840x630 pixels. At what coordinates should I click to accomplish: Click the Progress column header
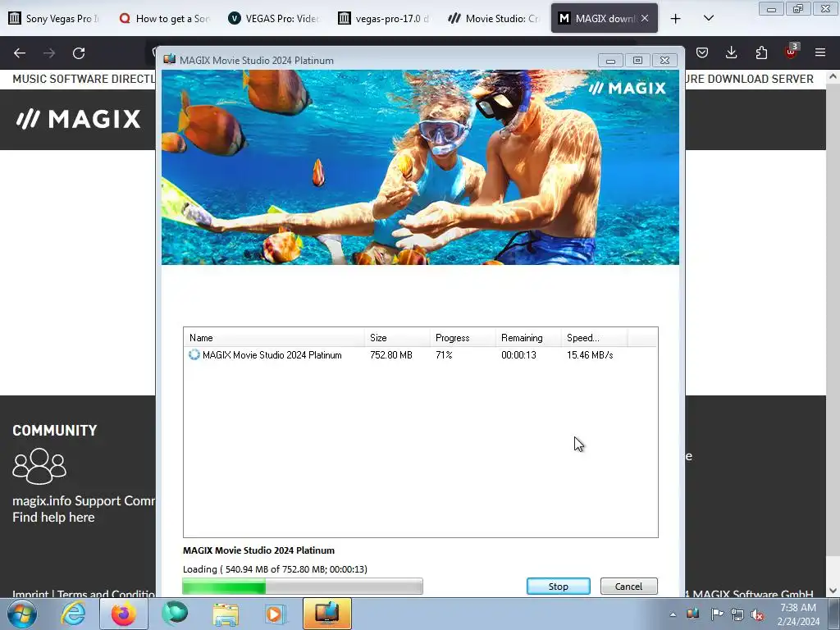[x=463, y=337]
